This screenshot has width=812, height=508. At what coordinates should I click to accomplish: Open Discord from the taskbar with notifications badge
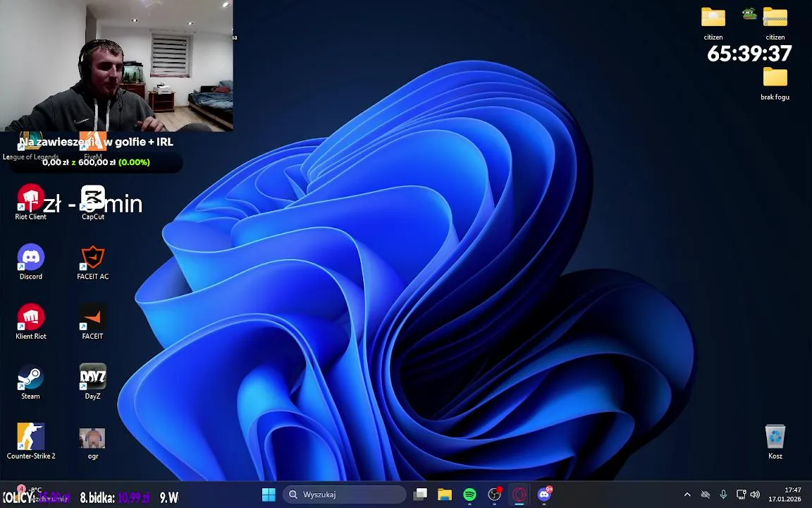point(544,495)
